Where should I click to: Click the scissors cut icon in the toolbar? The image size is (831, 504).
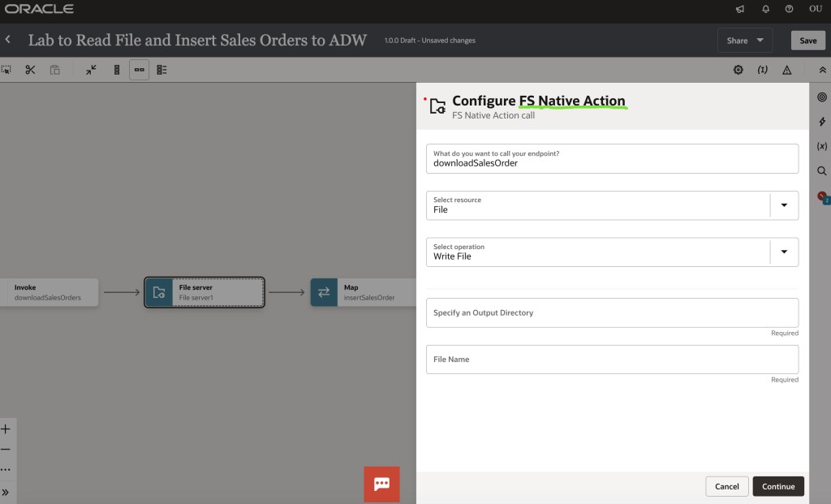(x=30, y=70)
